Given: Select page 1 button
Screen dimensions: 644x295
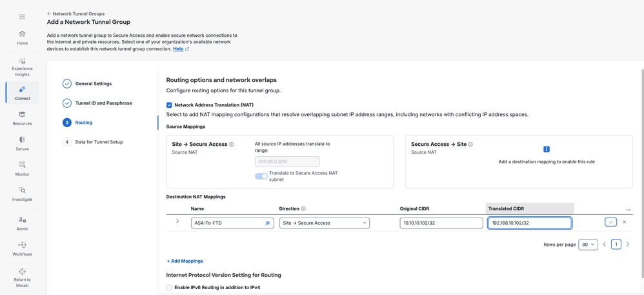Looking at the screenshot, I should pos(616,245).
